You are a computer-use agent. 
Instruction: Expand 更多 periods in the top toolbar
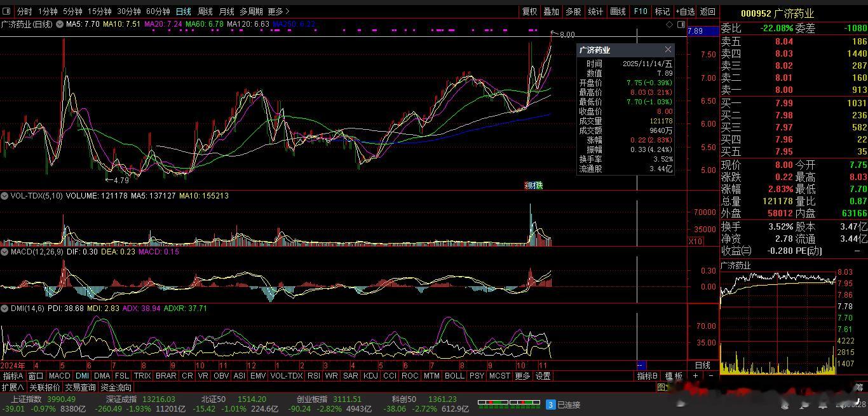(x=278, y=11)
